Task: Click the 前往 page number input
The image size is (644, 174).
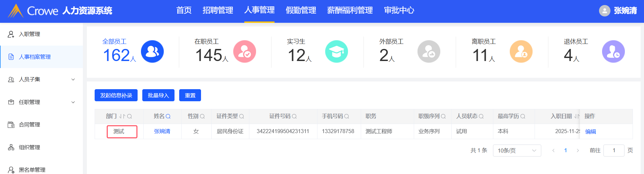Action: point(614,151)
